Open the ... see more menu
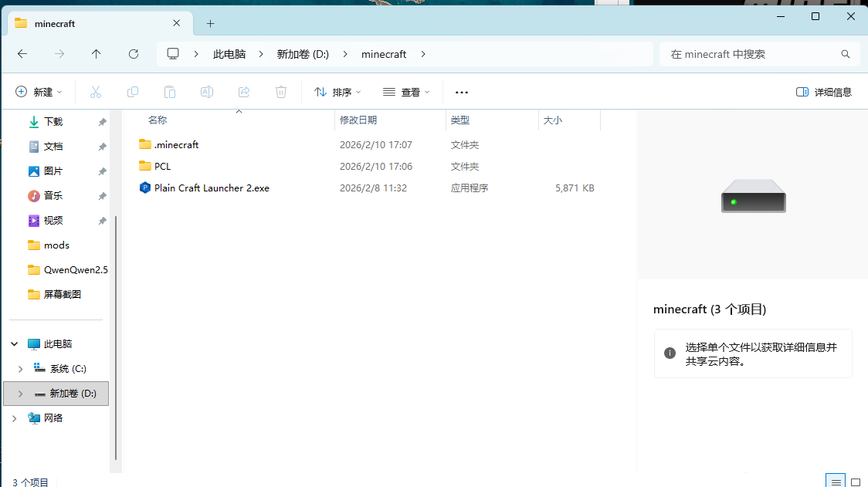This screenshot has height=487, width=868. pyautogui.click(x=461, y=92)
